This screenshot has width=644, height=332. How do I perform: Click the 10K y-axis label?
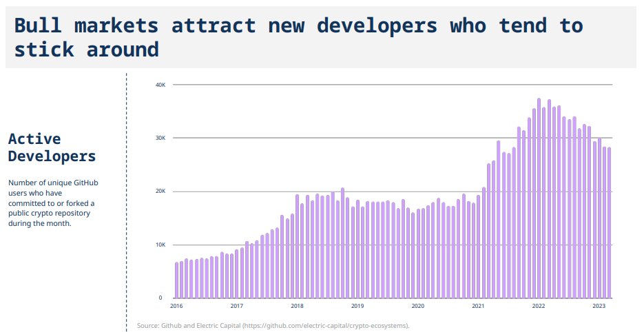159,245
